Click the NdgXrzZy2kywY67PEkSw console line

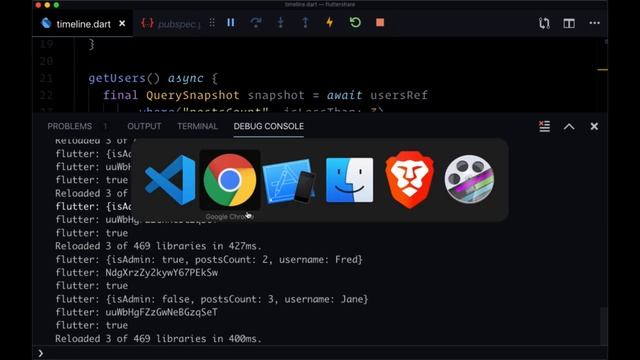[137, 273]
